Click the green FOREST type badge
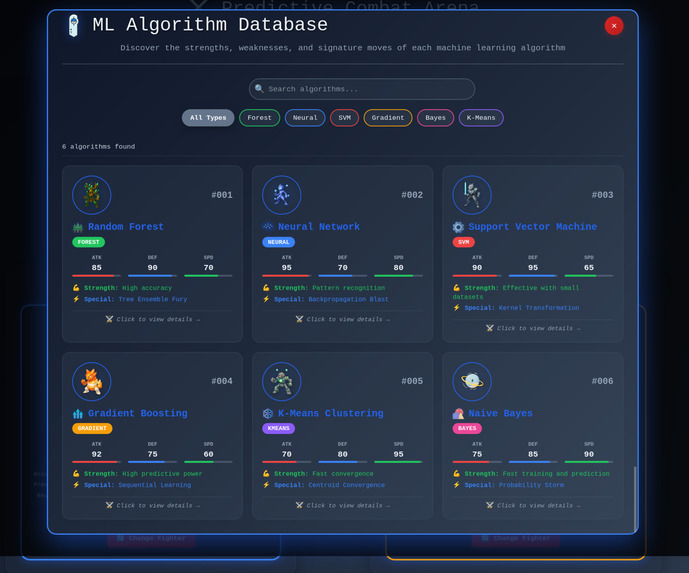 [x=88, y=242]
